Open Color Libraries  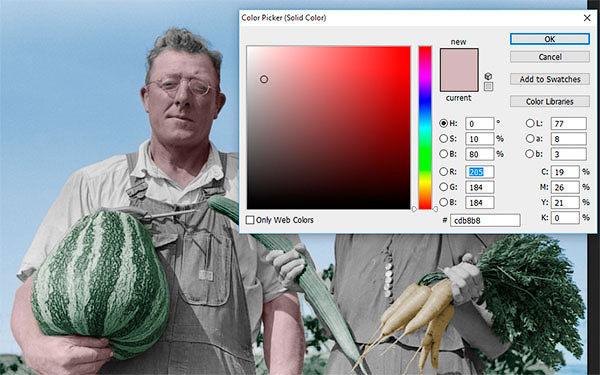pos(549,101)
